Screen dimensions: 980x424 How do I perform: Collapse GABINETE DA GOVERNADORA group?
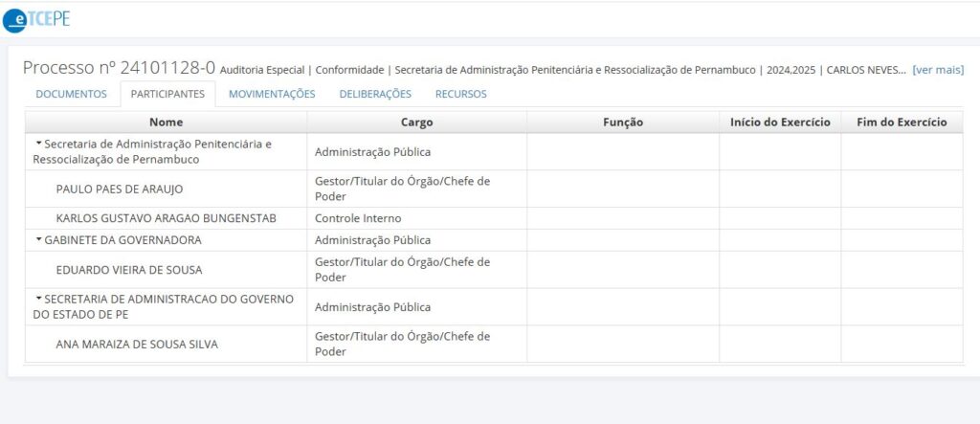[x=38, y=239]
